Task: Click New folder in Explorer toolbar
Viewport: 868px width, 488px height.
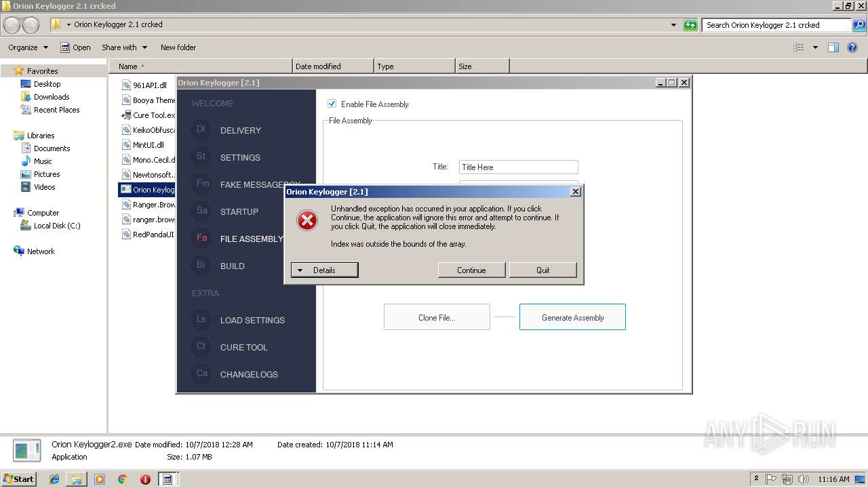Action: 178,47
